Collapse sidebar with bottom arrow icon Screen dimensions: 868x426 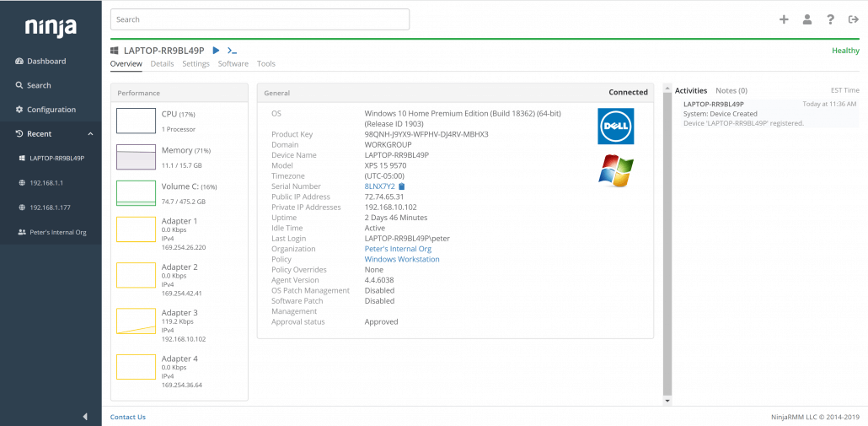[x=85, y=417]
